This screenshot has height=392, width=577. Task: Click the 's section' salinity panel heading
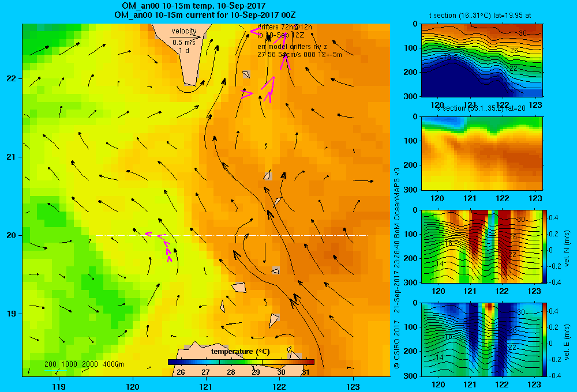point(481,108)
